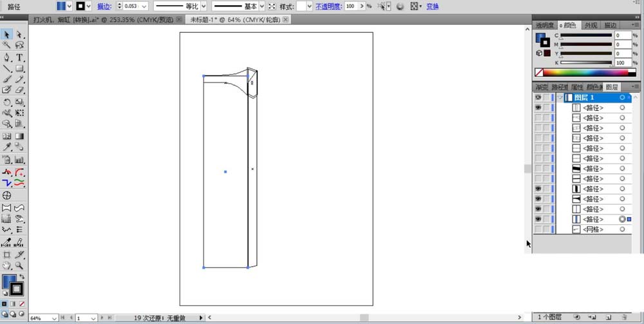Click the C channel slider in Color panel
The width and height of the screenshot is (644, 324).
[x=586, y=35]
